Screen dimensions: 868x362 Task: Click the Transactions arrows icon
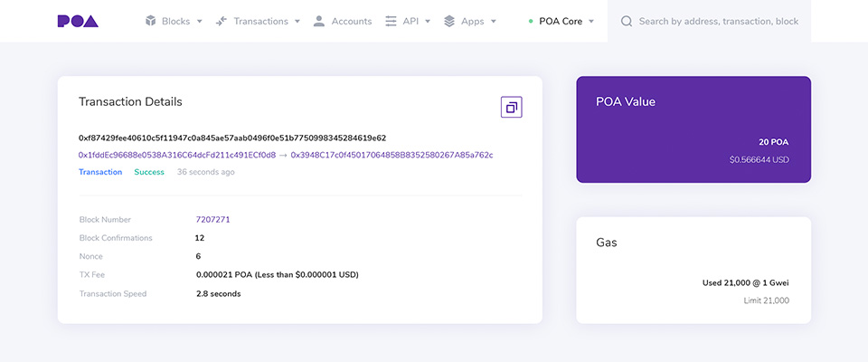click(222, 21)
